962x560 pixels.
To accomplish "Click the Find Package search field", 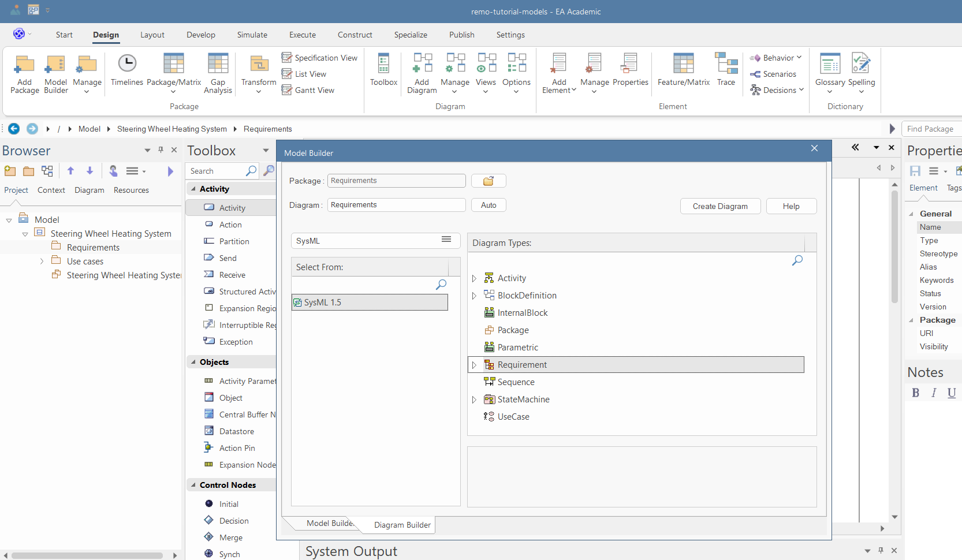I will pyautogui.click(x=931, y=129).
